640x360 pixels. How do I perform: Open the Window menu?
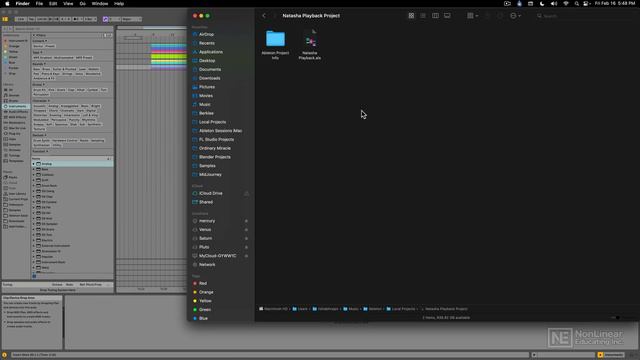100,4
